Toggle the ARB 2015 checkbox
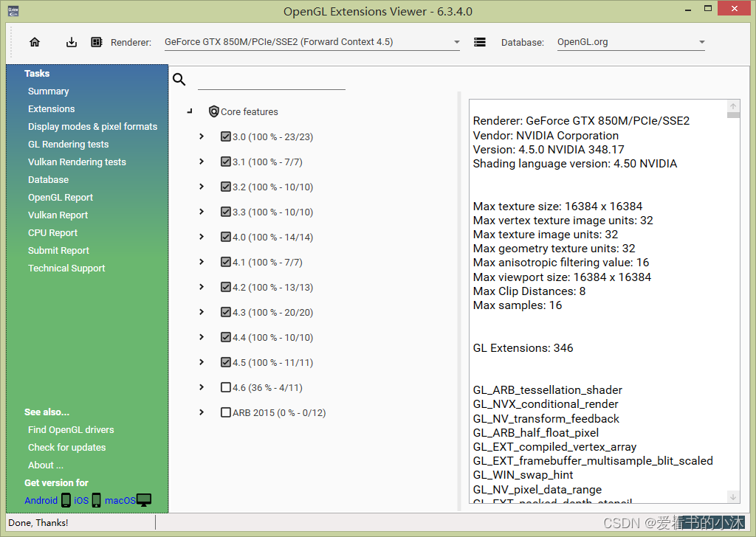The height and width of the screenshot is (537, 756). pyautogui.click(x=226, y=412)
